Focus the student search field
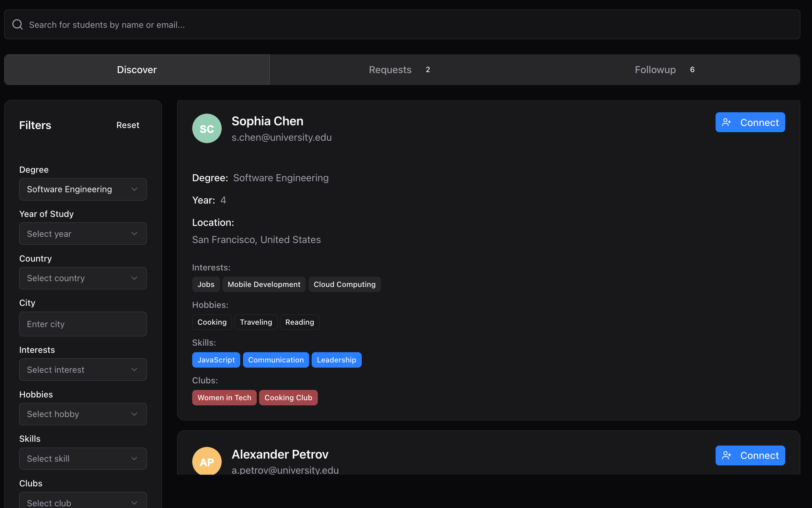This screenshot has width=812, height=508. click(x=402, y=25)
